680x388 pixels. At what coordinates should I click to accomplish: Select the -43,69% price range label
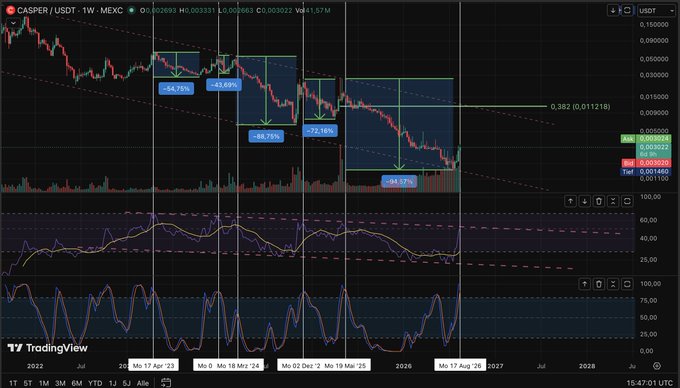[x=224, y=85]
